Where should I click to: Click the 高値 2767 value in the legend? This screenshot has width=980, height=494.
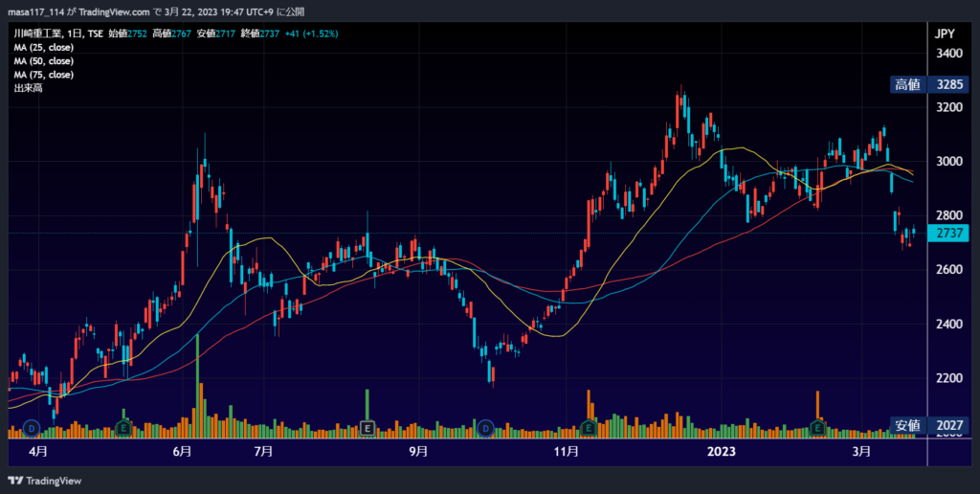[172, 34]
